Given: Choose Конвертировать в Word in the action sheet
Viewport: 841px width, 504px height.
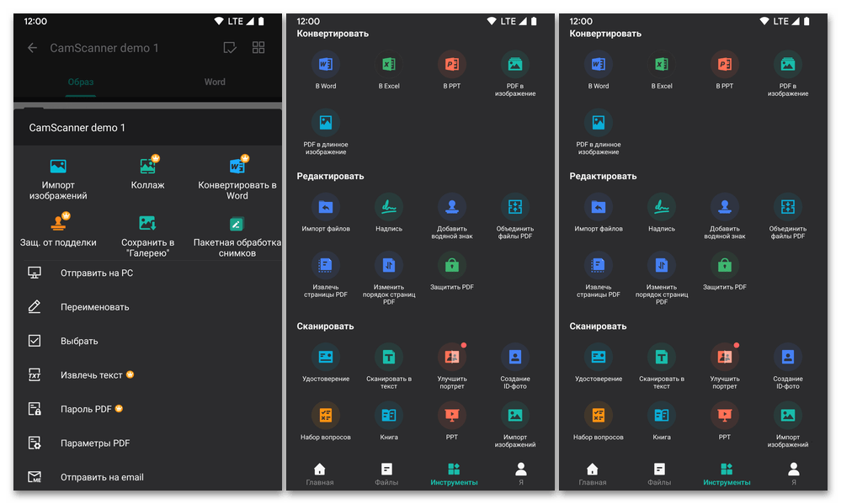Looking at the screenshot, I should point(237,178).
